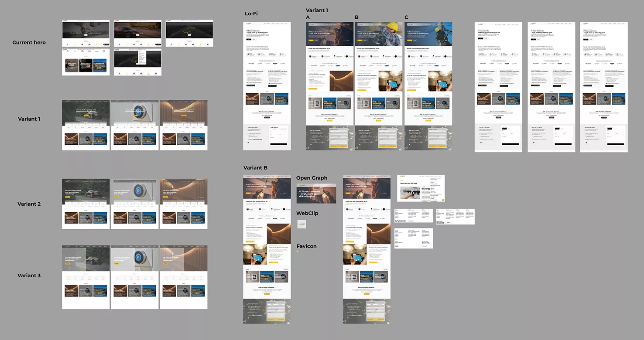Select the 'Current hero' section label

point(29,42)
